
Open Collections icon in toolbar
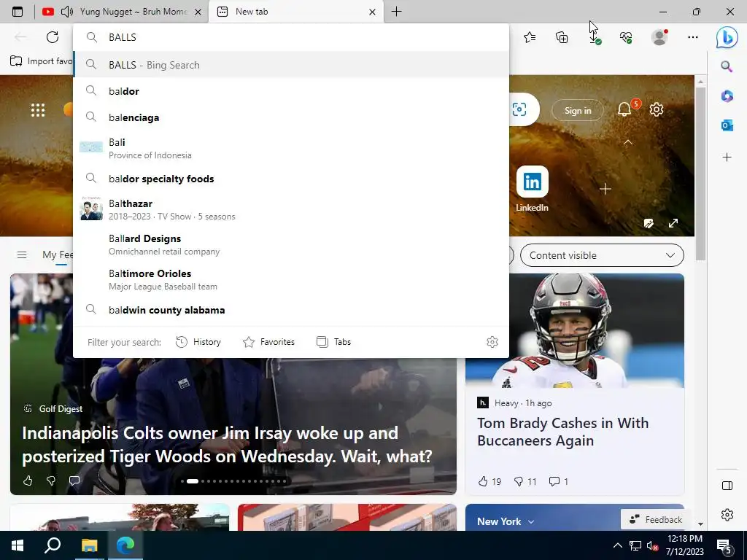click(562, 37)
